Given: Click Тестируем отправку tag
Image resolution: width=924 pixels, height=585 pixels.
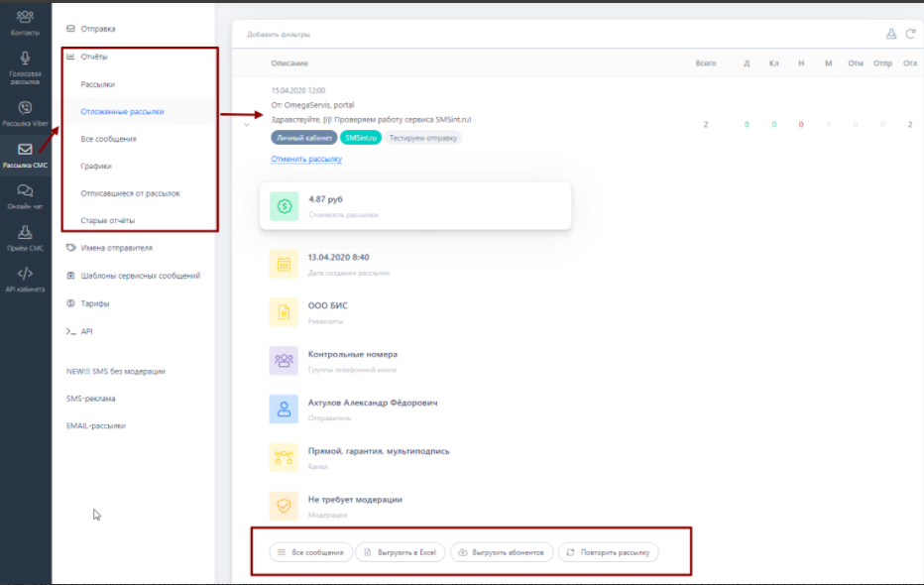Looking at the screenshot, I should [422, 138].
